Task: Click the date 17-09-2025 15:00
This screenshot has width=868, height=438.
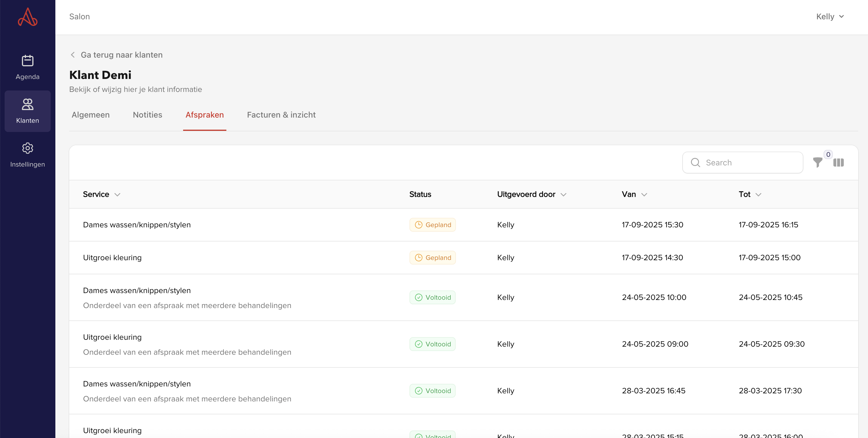Action: 769,258
